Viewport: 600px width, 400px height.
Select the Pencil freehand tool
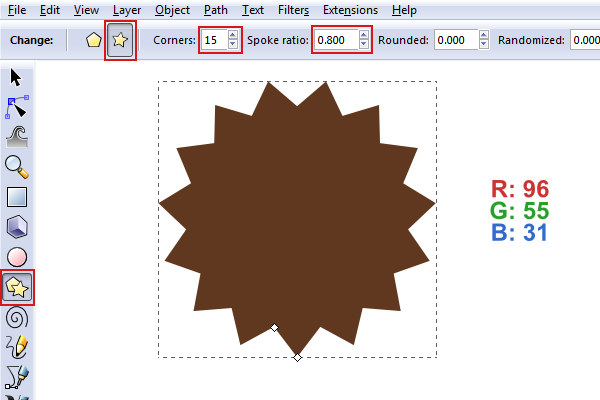(x=18, y=347)
